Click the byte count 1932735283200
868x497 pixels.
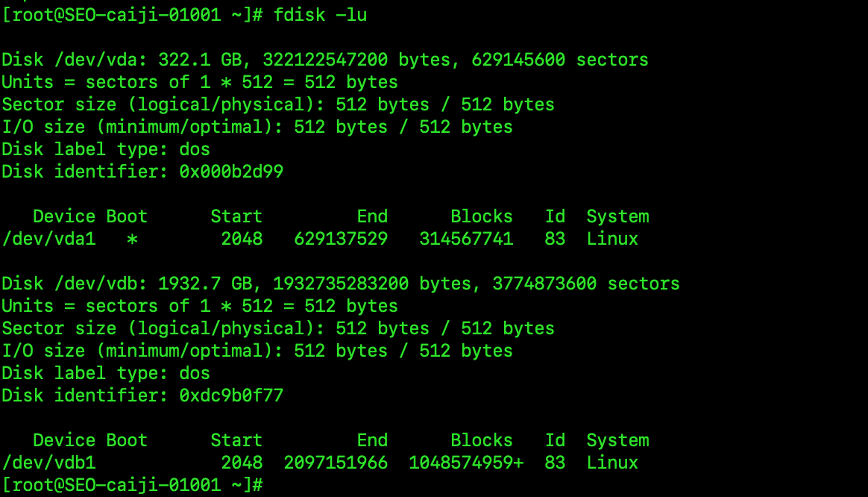click(341, 284)
